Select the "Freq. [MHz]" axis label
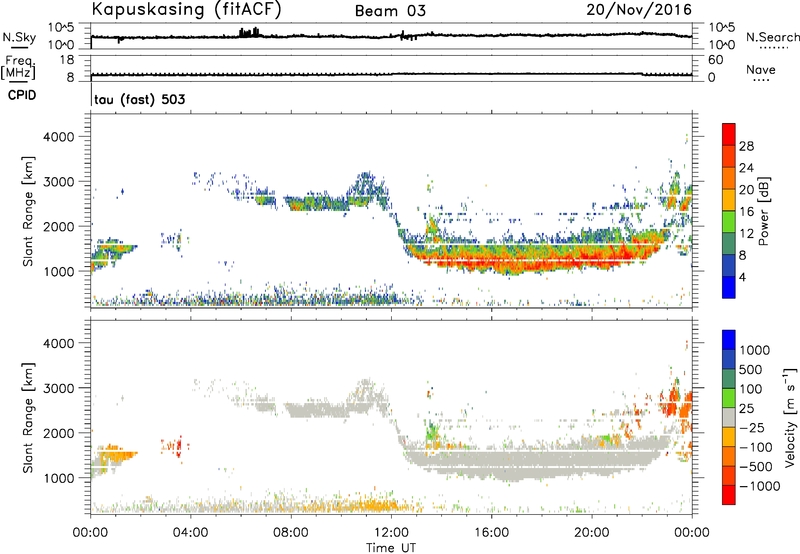Screen dimensions: 800x554 [18, 68]
